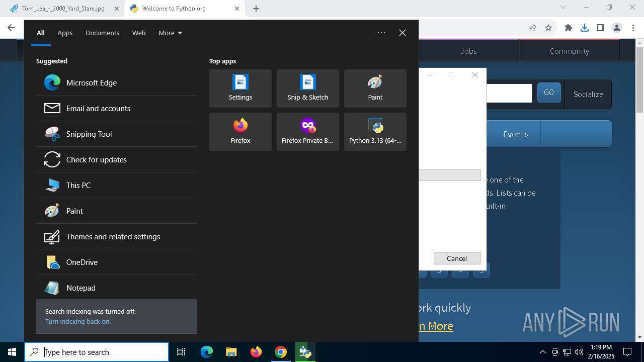Select Check for updates suggestion

click(x=117, y=159)
